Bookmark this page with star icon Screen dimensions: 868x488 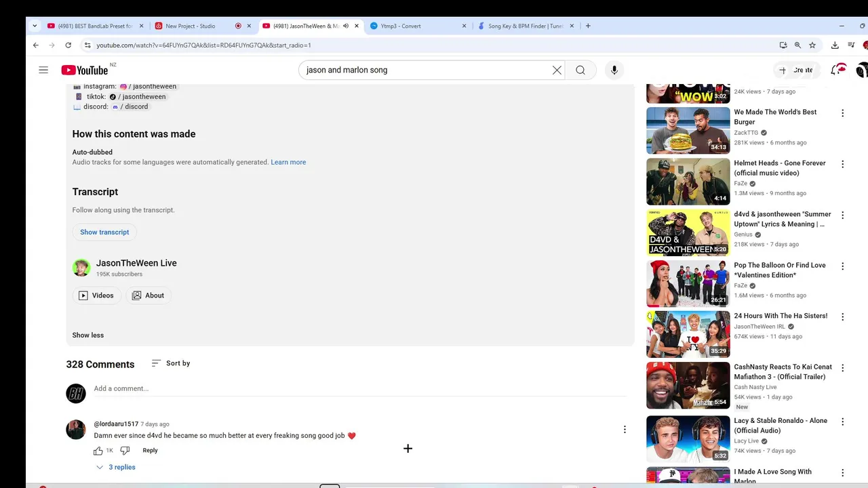tap(812, 45)
